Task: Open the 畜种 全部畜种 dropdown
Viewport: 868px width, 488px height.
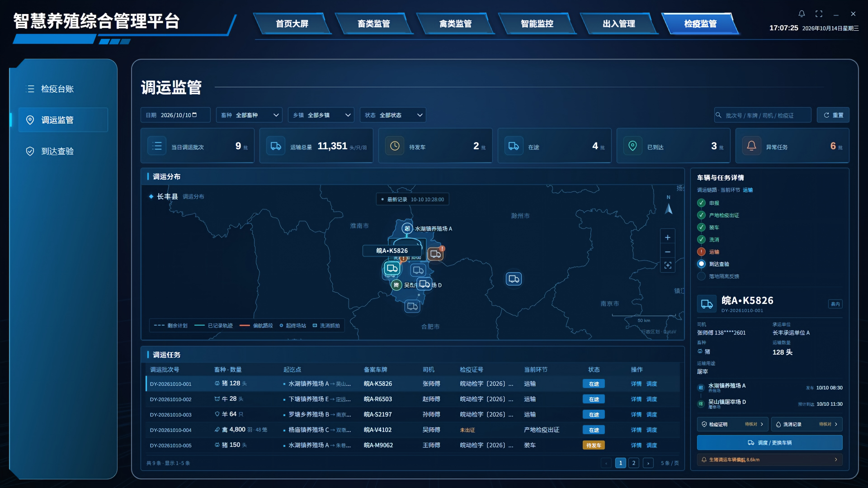Action: 249,115
